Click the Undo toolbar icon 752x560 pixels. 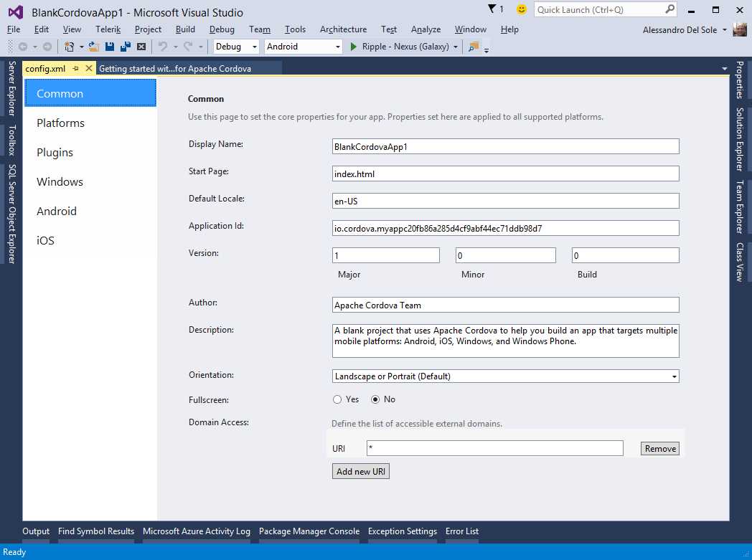click(x=164, y=46)
